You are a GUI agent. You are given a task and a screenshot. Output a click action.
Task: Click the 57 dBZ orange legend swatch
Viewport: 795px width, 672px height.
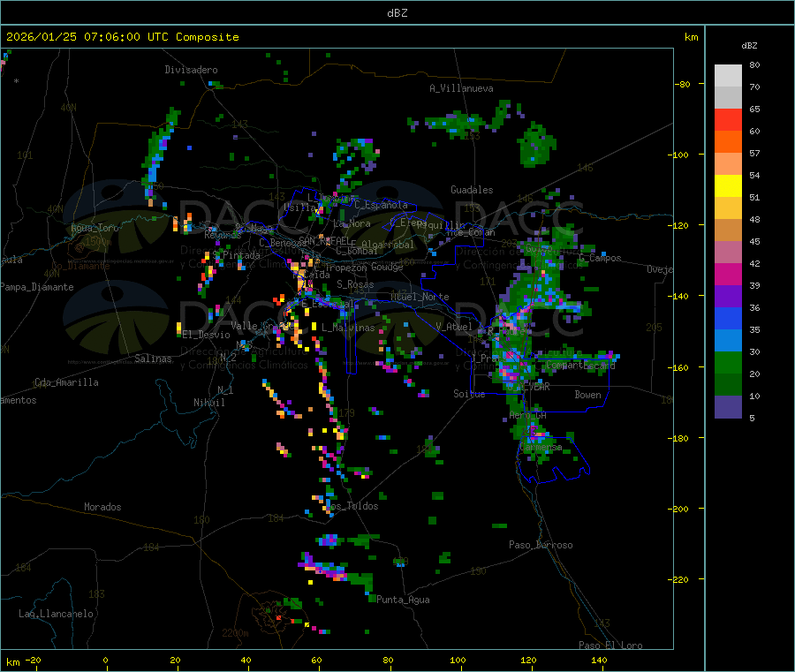(x=728, y=142)
